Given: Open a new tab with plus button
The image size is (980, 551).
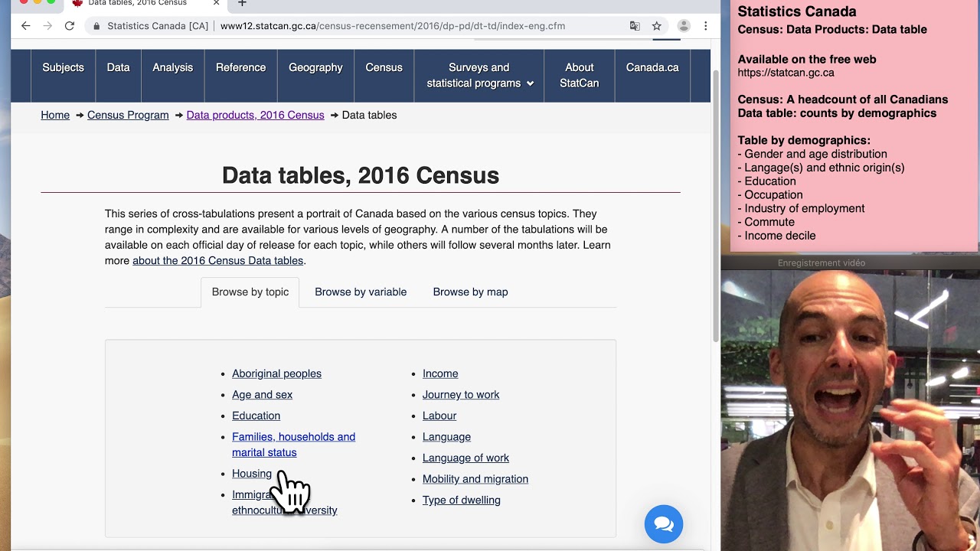Looking at the screenshot, I should click(x=242, y=3).
